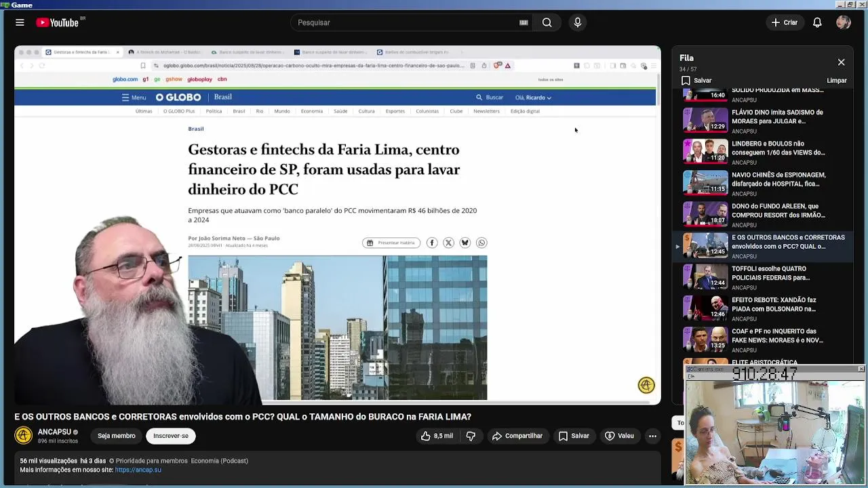Screen dimensions: 868x488
Task: Go to YouTube home via logo
Action: point(58,22)
